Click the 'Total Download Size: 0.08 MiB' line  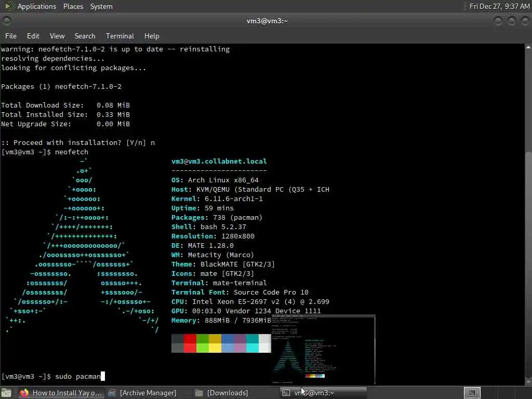pos(65,105)
